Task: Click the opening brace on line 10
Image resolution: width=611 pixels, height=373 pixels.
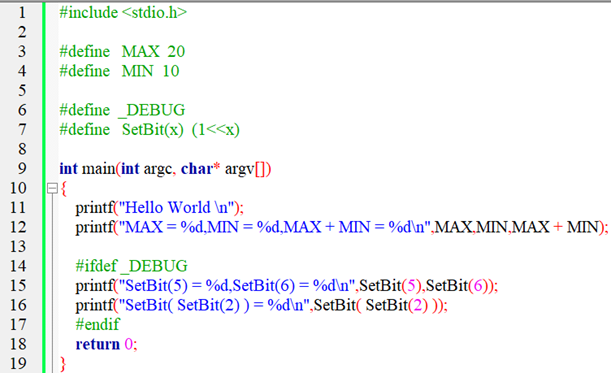Action: point(64,188)
